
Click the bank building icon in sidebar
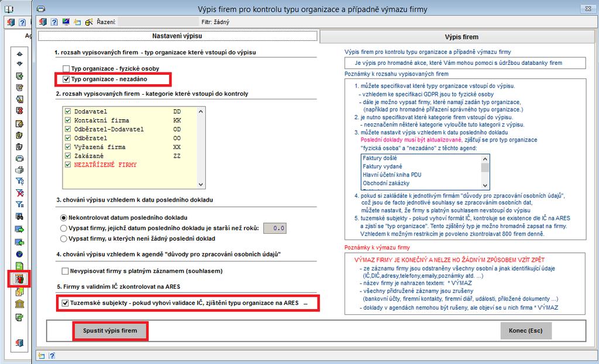coord(19,304)
